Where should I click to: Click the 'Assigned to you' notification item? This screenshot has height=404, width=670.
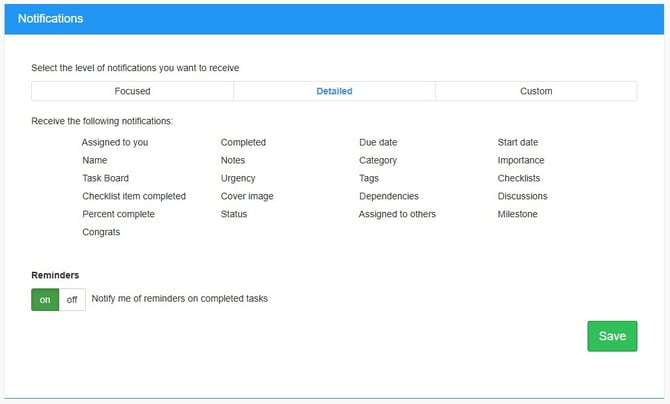click(115, 142)
